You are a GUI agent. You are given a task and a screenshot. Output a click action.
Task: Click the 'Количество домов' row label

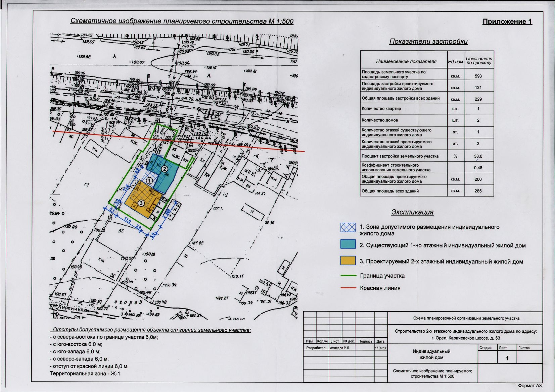point(380,120)
